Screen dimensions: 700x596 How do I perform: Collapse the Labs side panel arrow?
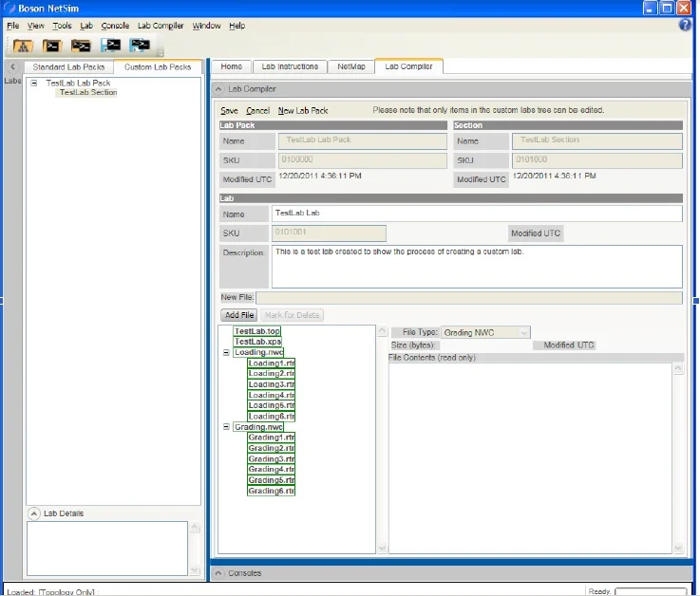(12, 67)
